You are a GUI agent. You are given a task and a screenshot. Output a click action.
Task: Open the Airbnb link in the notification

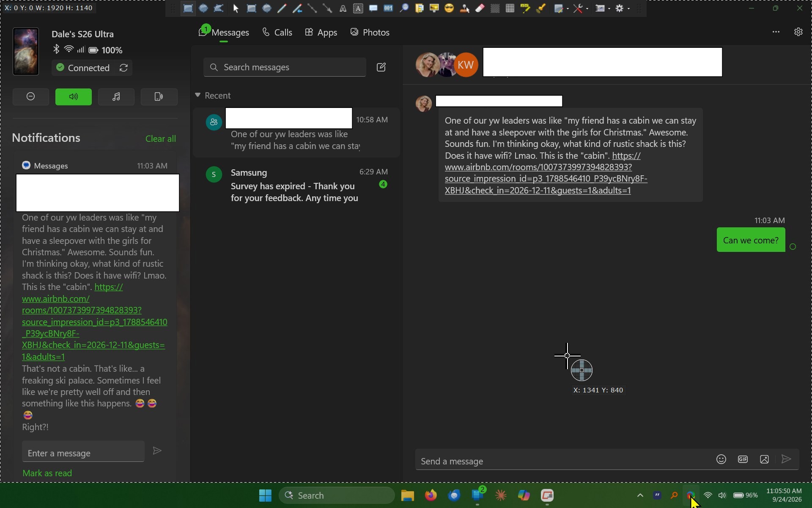pos(94,322)
